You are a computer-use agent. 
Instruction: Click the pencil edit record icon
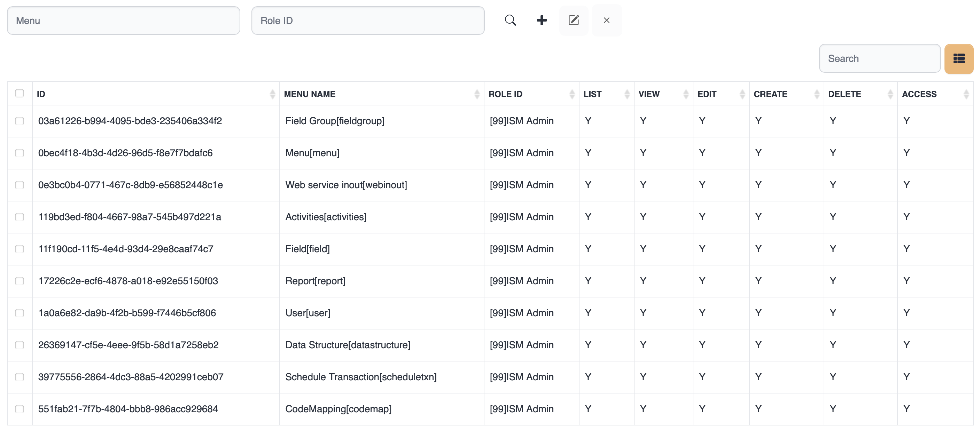point(573,21)
